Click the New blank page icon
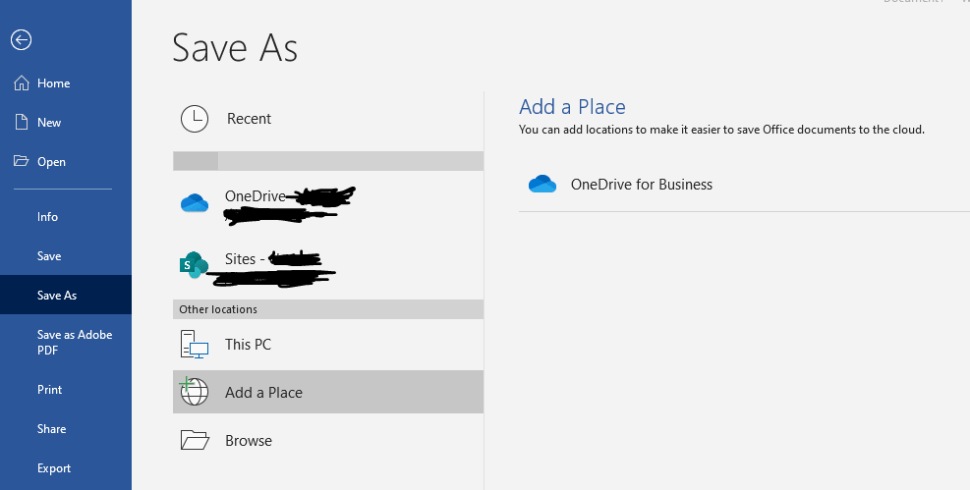The width and height of the screenshot is (970, 490). click(22, 122)
